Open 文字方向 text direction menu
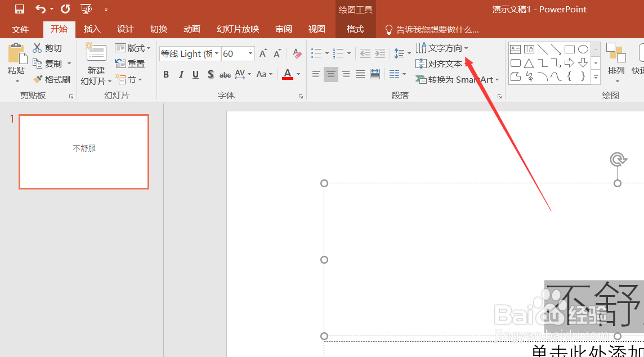This screenshot has width=644, height=357. tap(441, 48)
